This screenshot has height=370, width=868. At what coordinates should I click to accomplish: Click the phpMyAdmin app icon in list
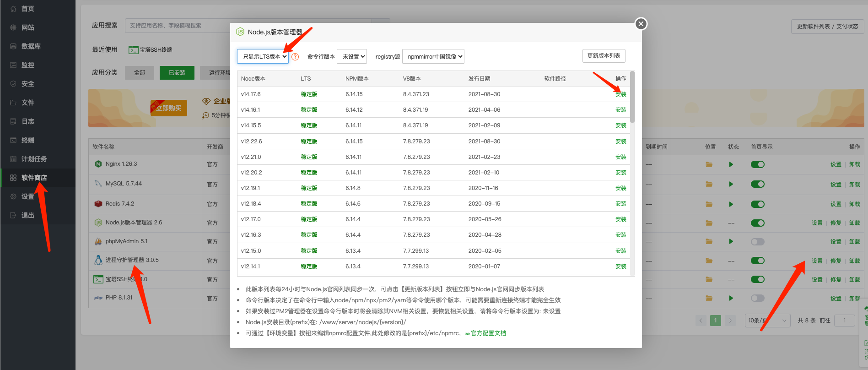point(98,241)
